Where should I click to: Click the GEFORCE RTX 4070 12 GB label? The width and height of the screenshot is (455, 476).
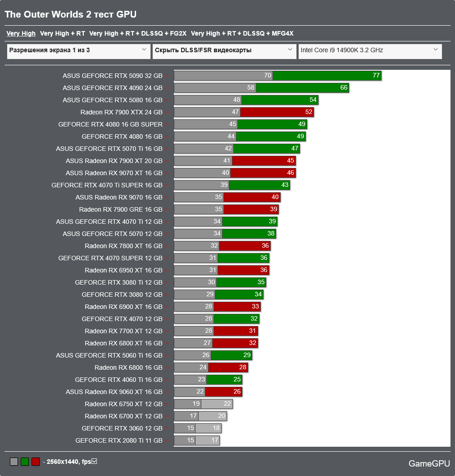[122, 319]
